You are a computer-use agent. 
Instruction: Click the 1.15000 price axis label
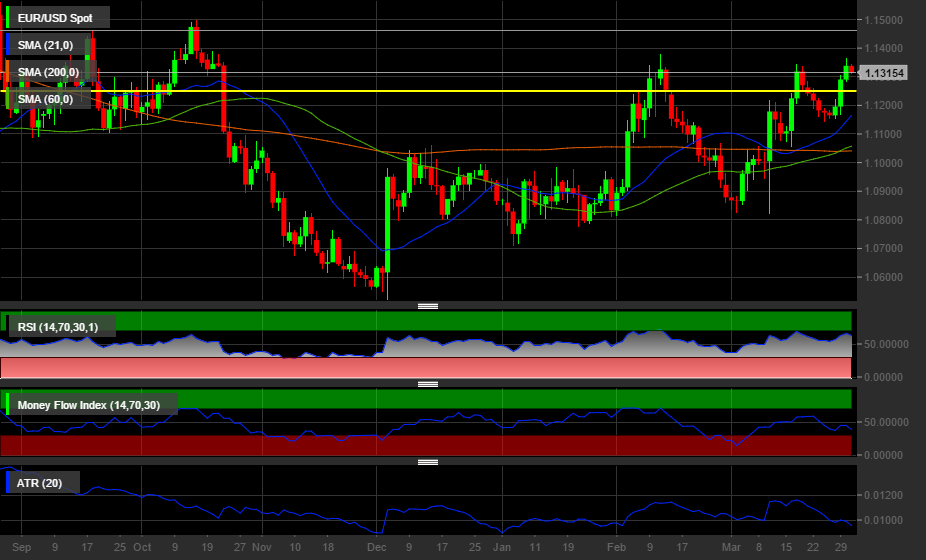click(x=885, y=20)
